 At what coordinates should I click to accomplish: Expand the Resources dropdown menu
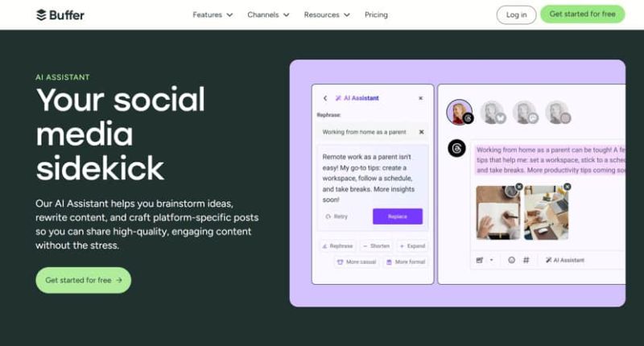327,14
